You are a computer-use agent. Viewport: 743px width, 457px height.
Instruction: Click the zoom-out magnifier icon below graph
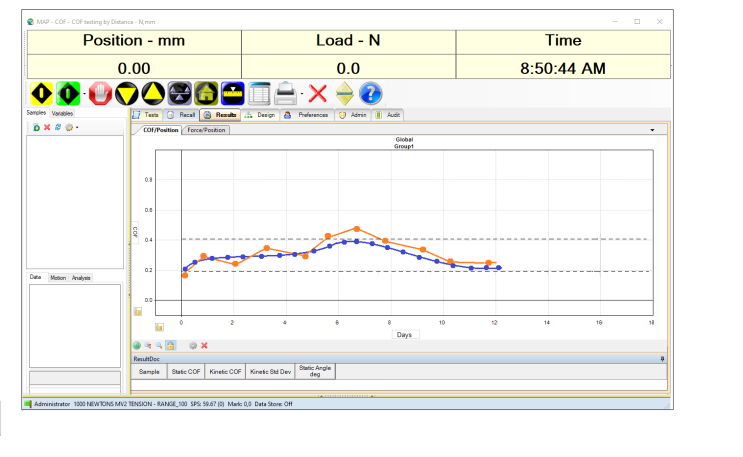click(148, 346)
